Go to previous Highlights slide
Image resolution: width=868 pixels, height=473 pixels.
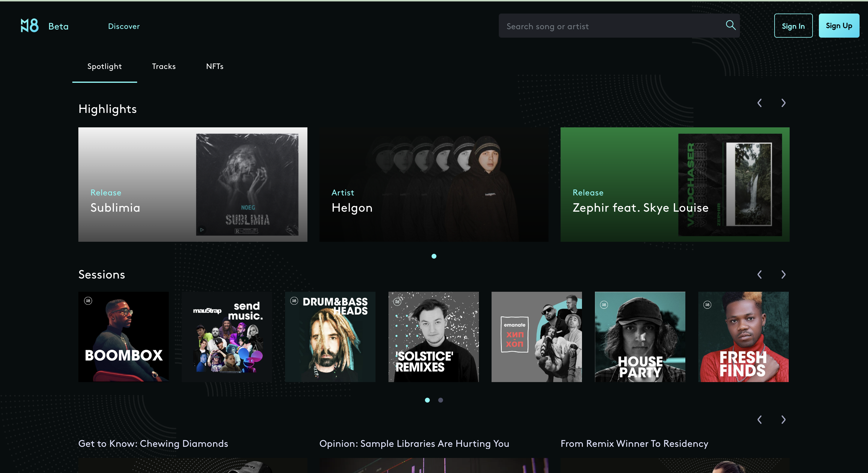pyautogui.click(x=759, y=103)
